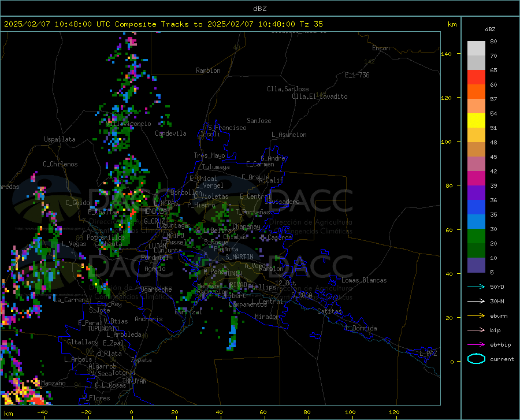Pick the purple 36-39 dBZ legend swatch
This screenshot has height=420, width=520.
476,193
